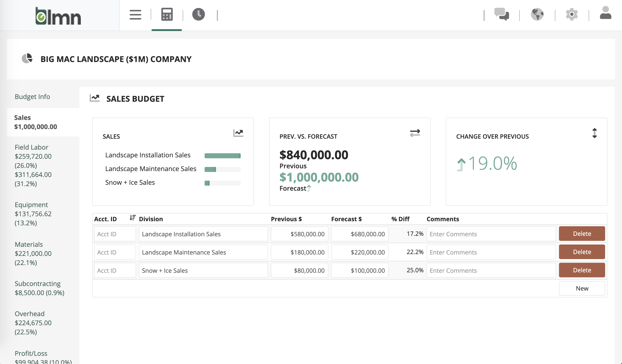Image resolution: width=622 pixels, height=364 pixels.
Task: Open the settings gear icon
Action: pos(572,15)
